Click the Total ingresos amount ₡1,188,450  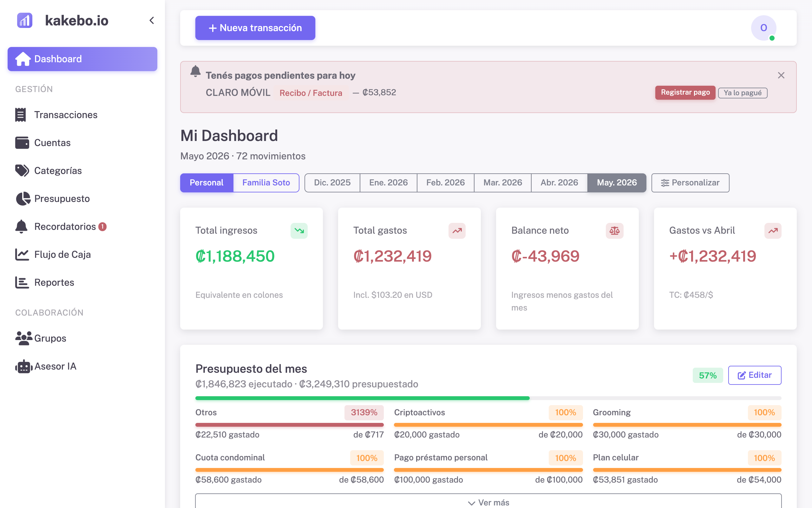click(x=235, y=256)
